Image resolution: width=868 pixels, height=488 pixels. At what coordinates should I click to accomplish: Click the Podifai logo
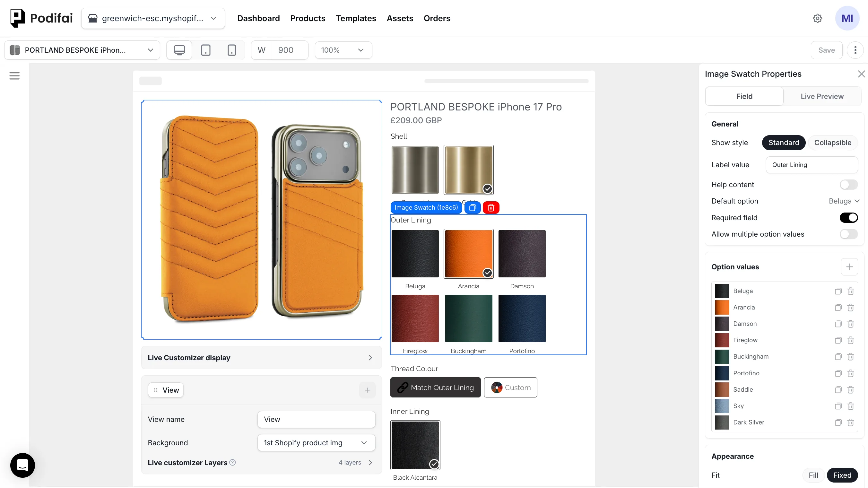tap(41, 18)
